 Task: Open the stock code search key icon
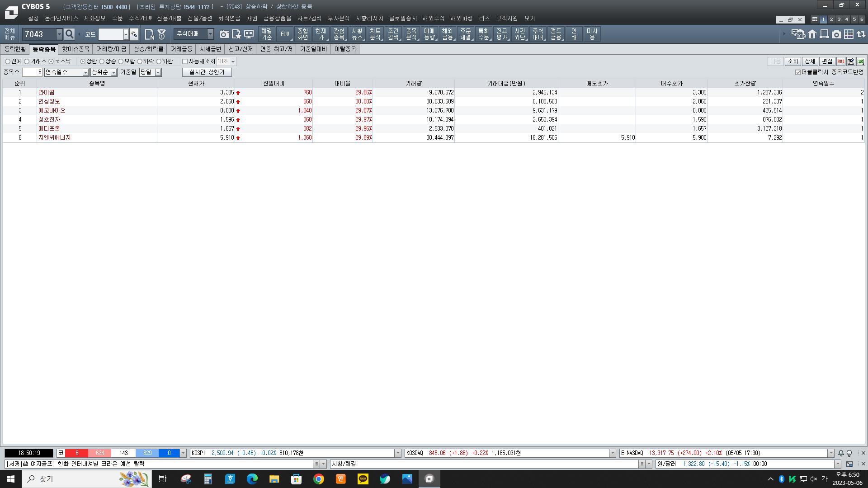pyautogui.click(x=134, y=34)
